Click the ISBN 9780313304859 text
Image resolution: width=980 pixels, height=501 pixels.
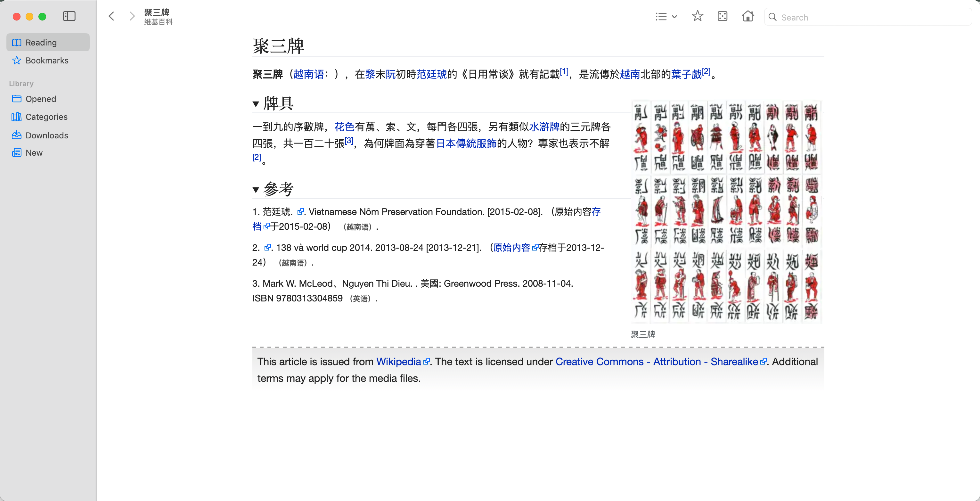(x=298, y=298)
